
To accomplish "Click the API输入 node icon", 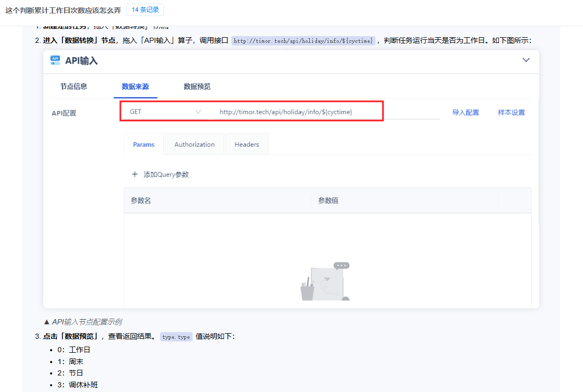I will pyautogui.click(x=55, y=60).
